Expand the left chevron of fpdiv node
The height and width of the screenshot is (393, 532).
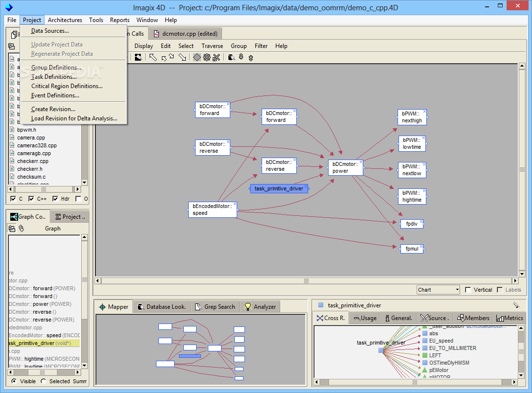[x=399, y=224]
